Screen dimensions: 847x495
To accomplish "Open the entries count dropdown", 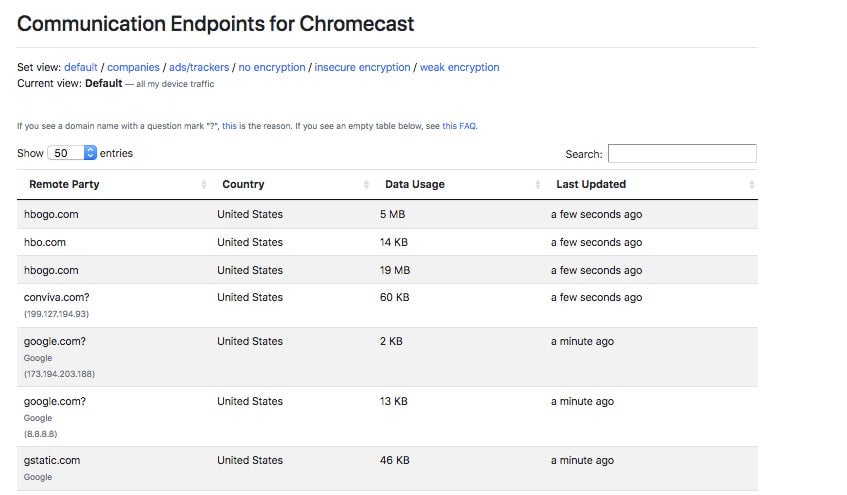I will tap(73, 153).
